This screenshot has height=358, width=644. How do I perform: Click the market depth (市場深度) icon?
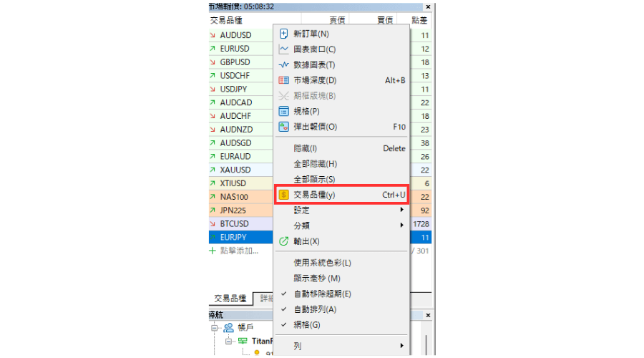click(x=283, y=80)
